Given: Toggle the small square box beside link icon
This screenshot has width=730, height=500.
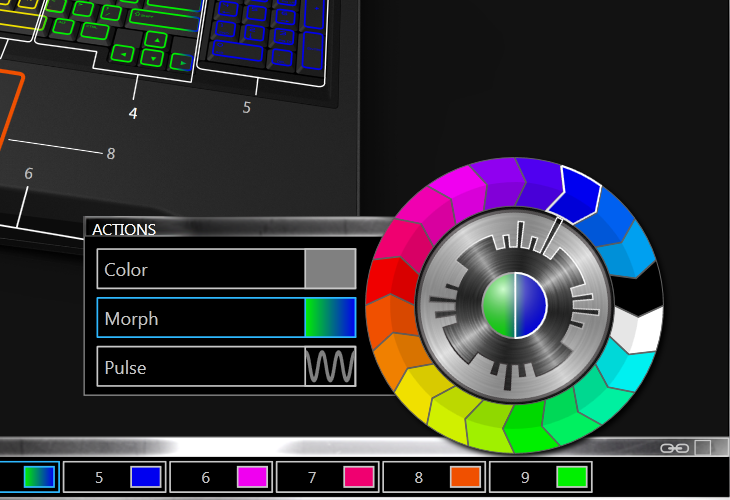Looking at the screenshot, I should click(703, 448).
